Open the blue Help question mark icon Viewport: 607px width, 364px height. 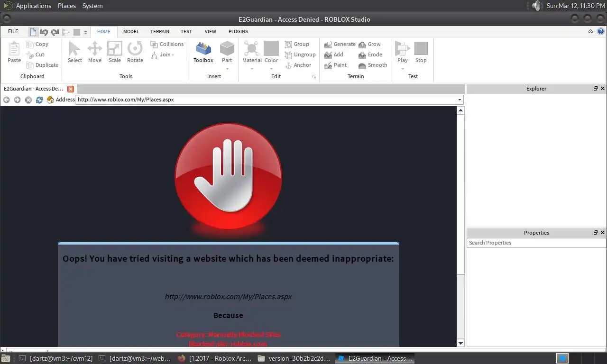click(x=601, y=32)
